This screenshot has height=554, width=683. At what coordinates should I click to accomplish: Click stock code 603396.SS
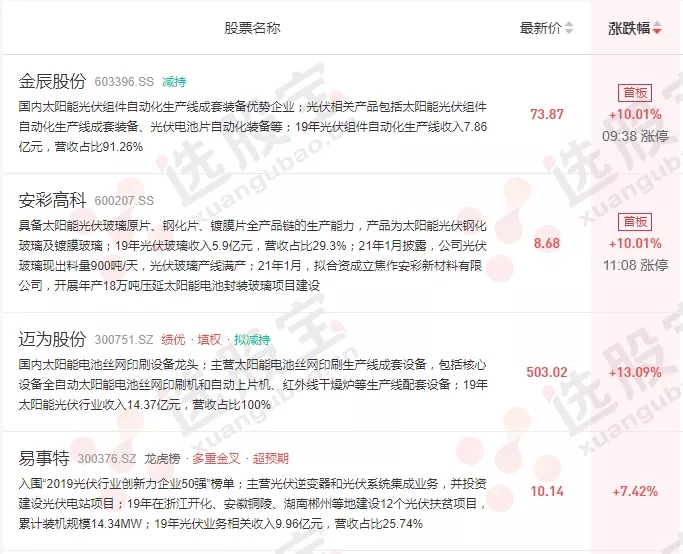124,82
